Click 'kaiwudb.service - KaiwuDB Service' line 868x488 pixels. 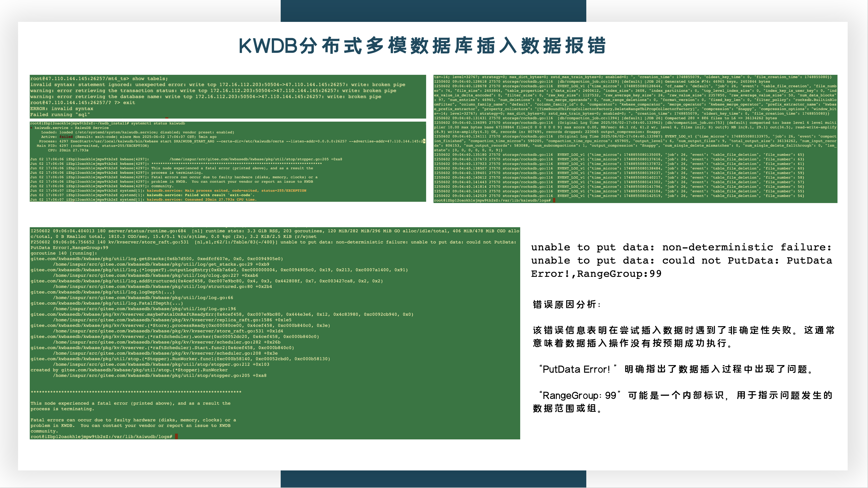[x=70, y=128]
